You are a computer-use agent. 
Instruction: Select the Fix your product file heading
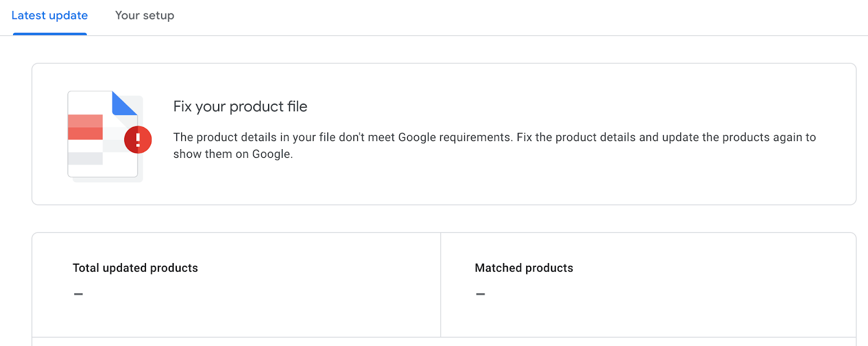240,106
